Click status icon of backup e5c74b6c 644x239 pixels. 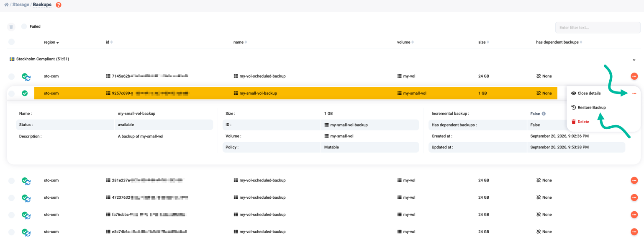(26, 232)
